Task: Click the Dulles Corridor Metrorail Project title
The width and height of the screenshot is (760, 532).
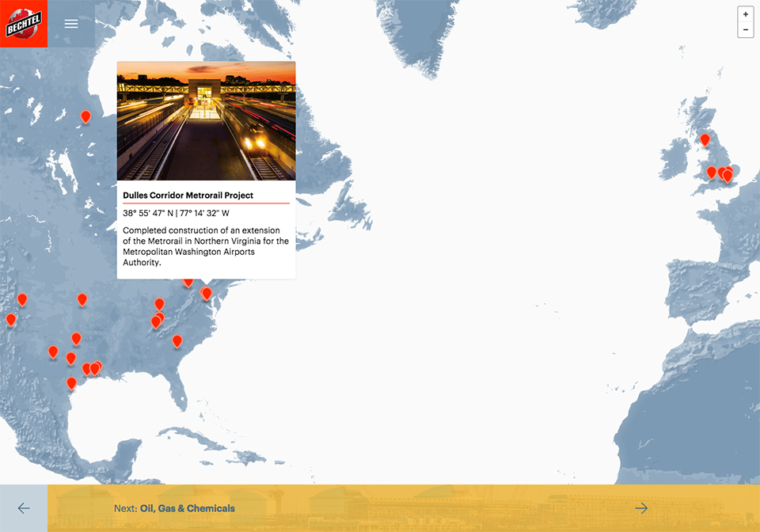Action: point(188,195)
